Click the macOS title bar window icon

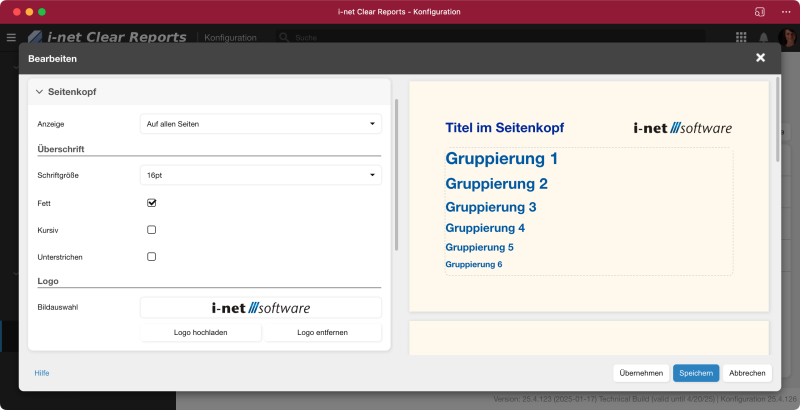[759, 11]
